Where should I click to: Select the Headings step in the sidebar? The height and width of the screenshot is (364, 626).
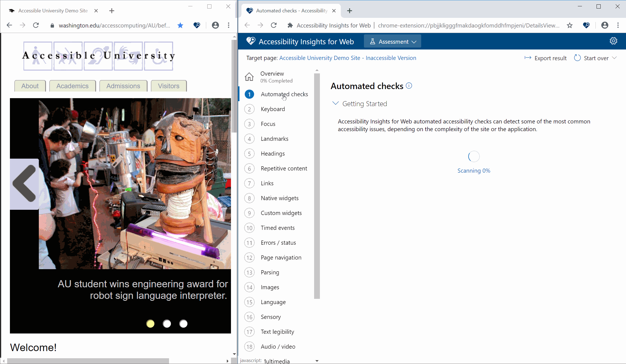pyautogui.click(x=273, y=153)
